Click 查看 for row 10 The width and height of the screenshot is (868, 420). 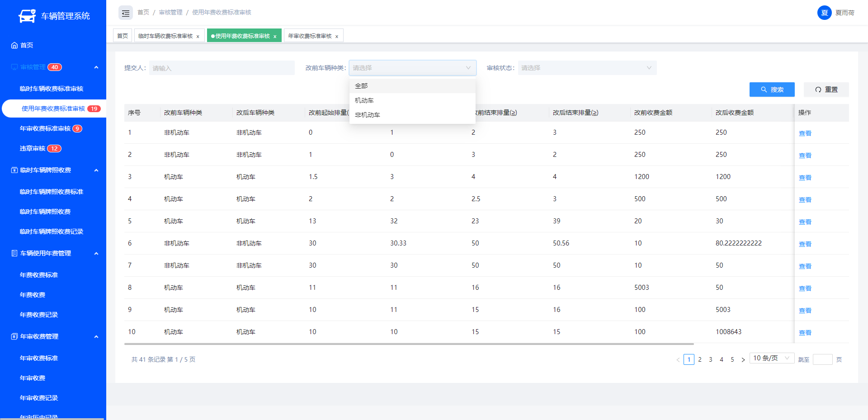[x=805, y=333]
